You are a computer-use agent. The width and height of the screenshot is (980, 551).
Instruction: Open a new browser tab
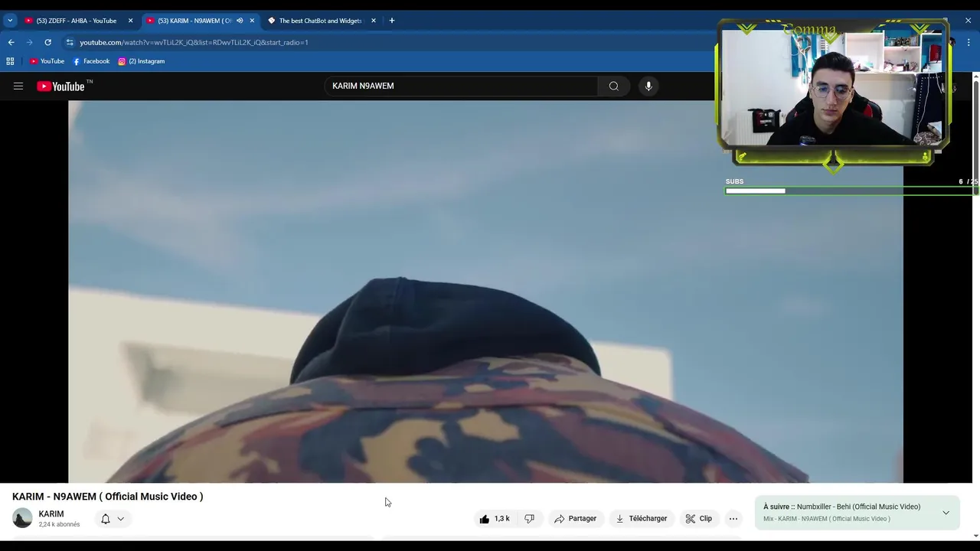[392, 21]
